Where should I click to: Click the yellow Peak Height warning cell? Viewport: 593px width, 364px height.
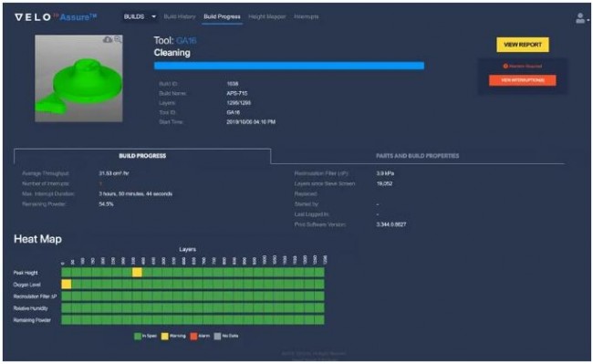pos(137,272)
